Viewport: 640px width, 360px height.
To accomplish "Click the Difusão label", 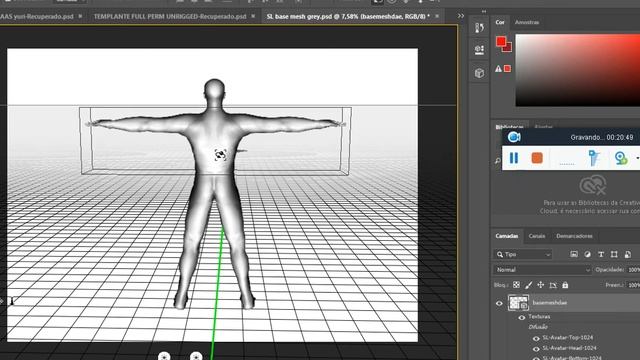I will (538, 327).
